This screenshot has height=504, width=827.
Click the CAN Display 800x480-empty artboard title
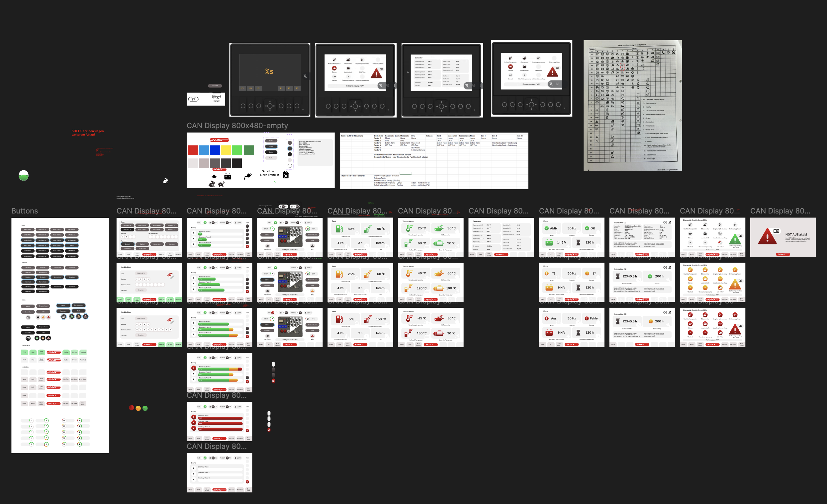pos(237,126)
